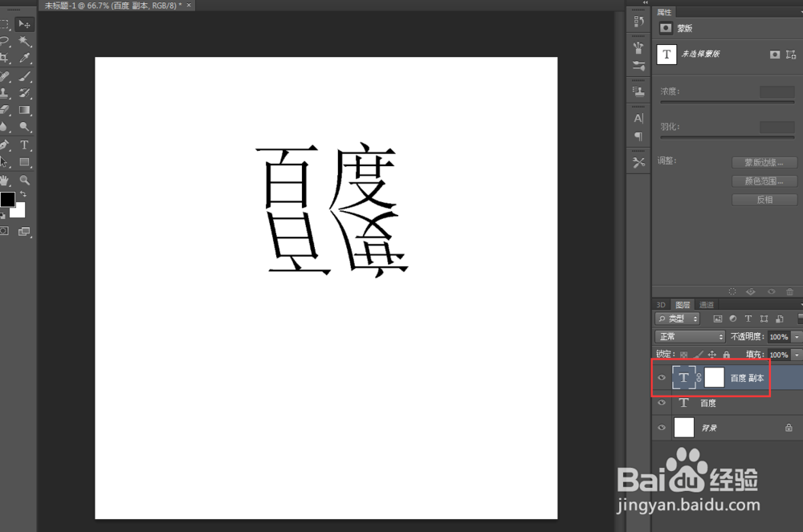The image size is (803, 532).
Task: Open the 填充 fill slider arrow
Action: pyautogui.click(x=797, y=355)
